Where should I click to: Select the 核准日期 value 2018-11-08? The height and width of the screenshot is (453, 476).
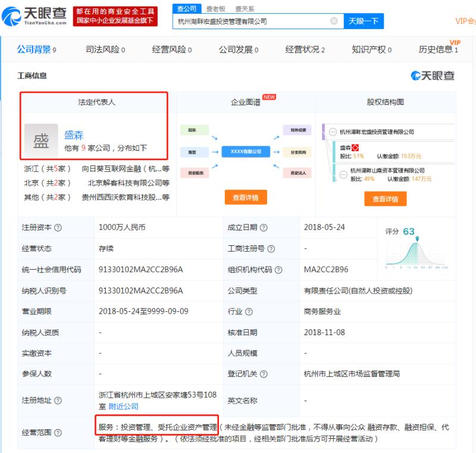pos(324,333)
